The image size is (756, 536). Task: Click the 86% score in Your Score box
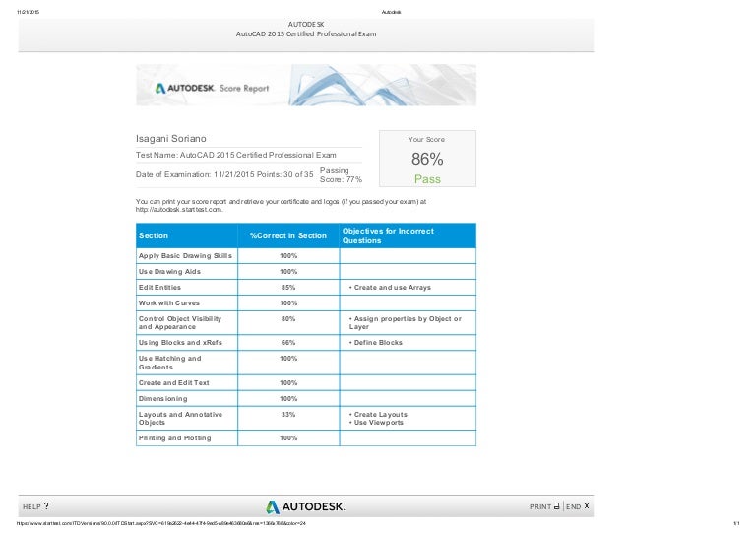tap(427, 159)
